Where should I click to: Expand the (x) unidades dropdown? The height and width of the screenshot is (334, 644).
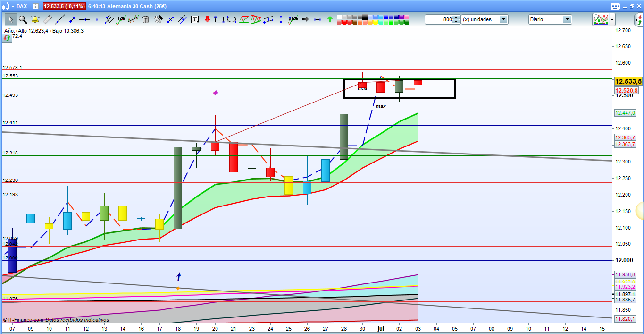503,19
